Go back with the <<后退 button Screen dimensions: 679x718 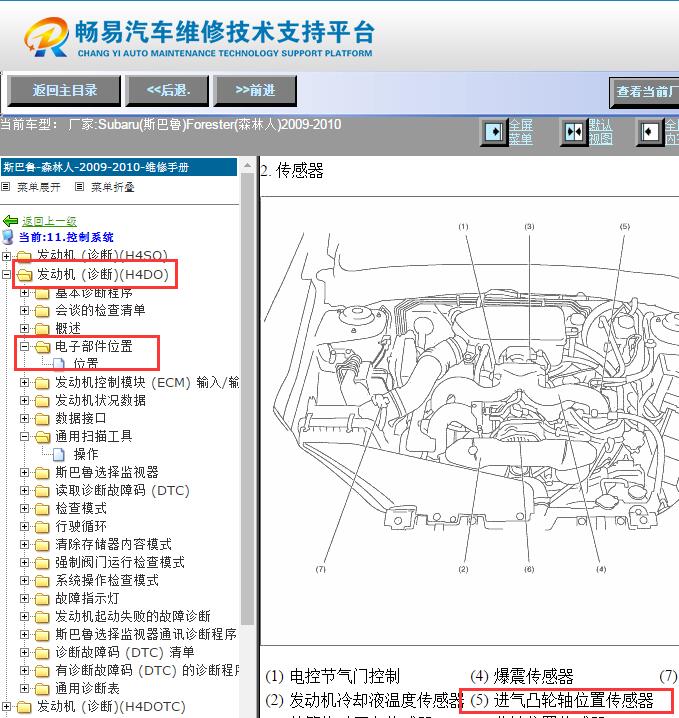[168, 91]
